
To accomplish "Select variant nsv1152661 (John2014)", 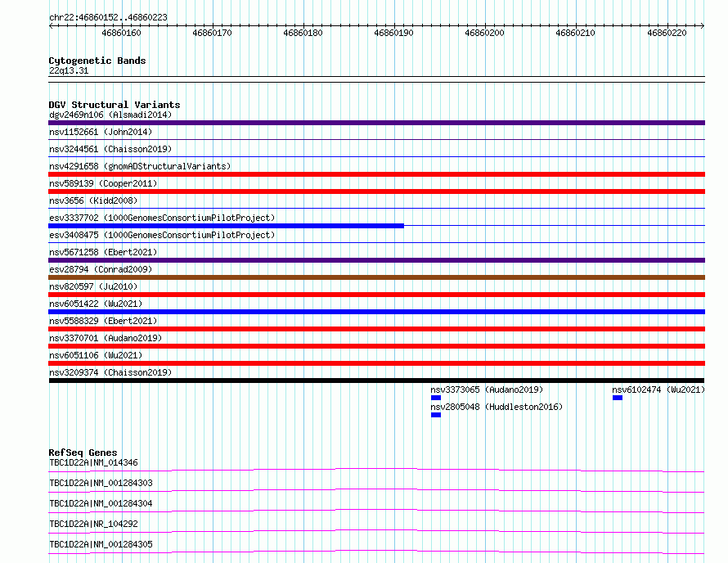I will click(101, 132).
